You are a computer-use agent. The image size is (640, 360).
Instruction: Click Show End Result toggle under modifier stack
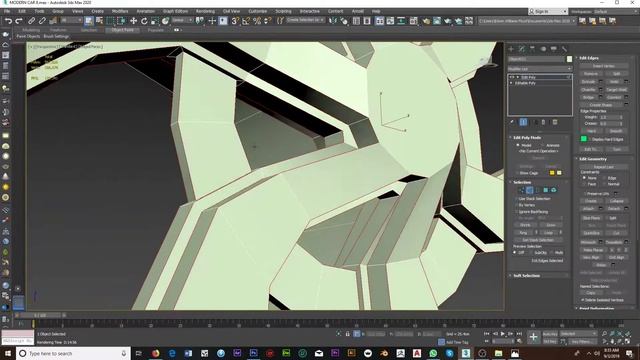pyautogui.click(x=523, y=122)
